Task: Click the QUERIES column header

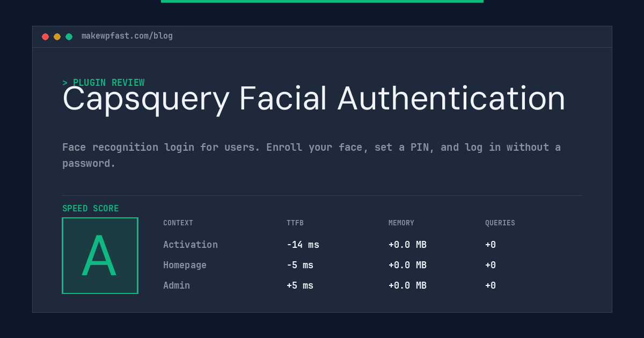Action: click(x=500, y=223)
